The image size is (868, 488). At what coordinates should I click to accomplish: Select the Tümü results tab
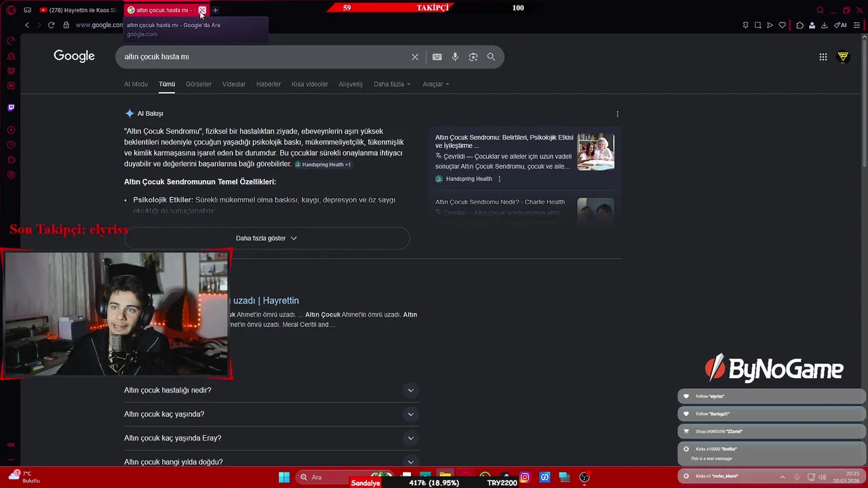(167, 84)
